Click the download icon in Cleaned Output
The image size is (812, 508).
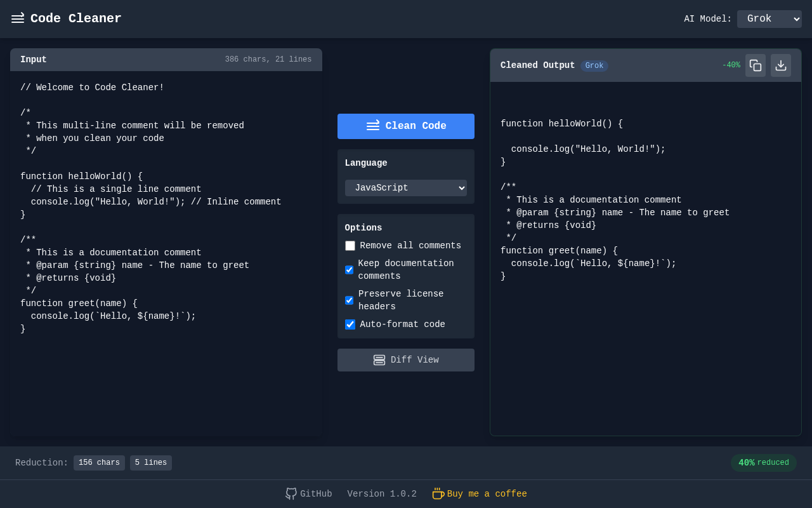[780, 65]
